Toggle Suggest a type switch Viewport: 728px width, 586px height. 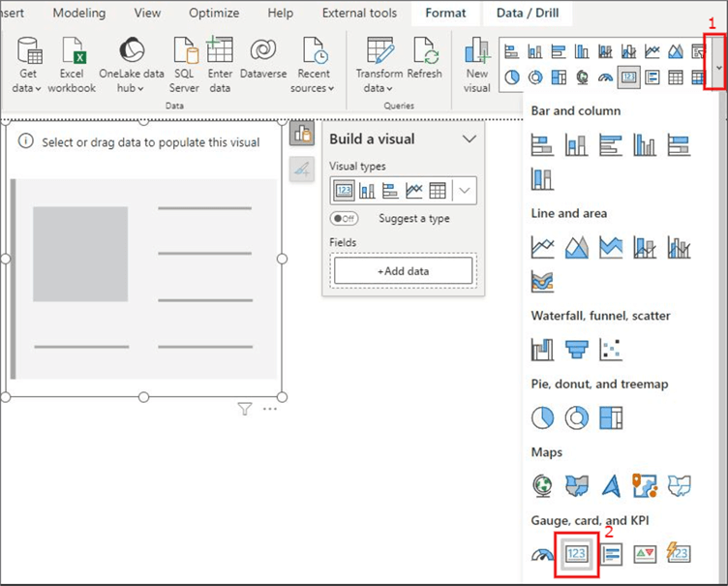344,219
